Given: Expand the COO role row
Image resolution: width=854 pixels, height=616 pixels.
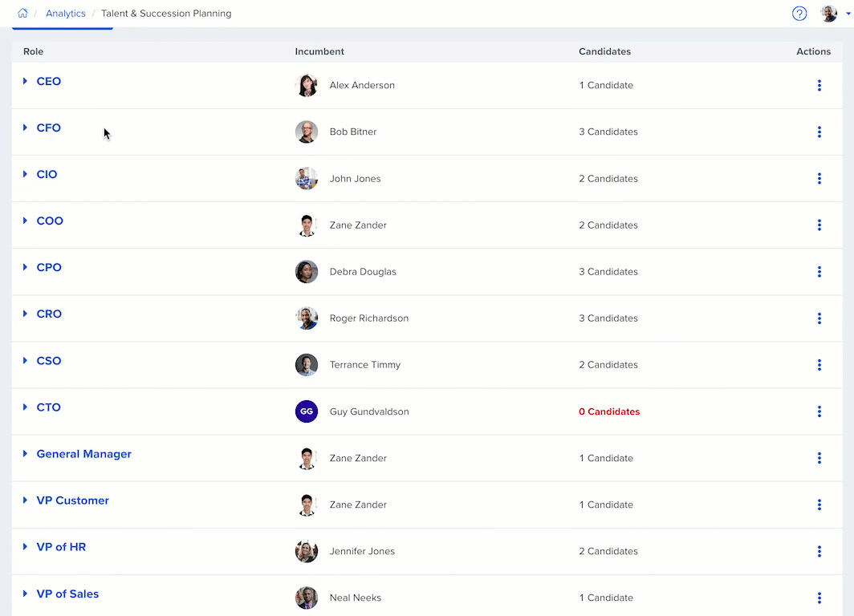Looking at the screenshot, I should coord(26,221).
